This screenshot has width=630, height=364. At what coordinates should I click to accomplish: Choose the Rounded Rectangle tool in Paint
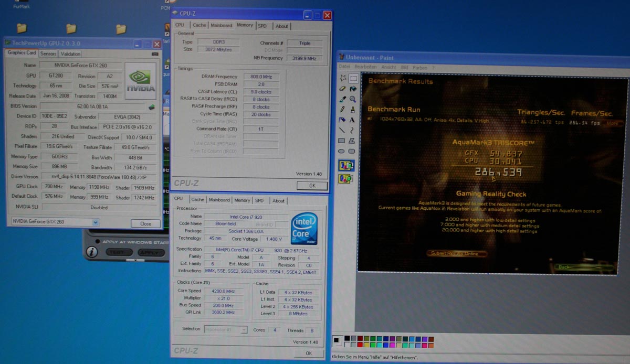pyautogui.click(x=352, y=152)
